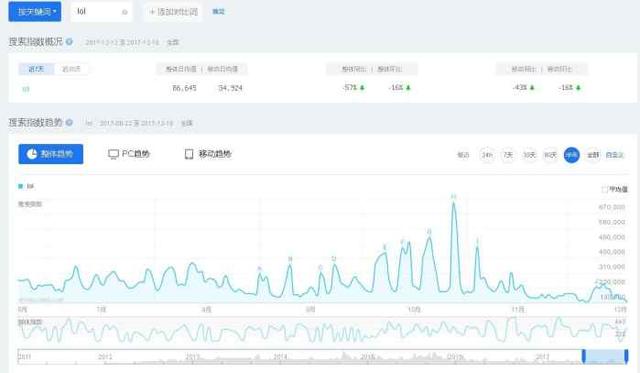Switch to the 整体趋势 pie-chart tab
This screenshot has height=373, width=640.
[51, 154]
